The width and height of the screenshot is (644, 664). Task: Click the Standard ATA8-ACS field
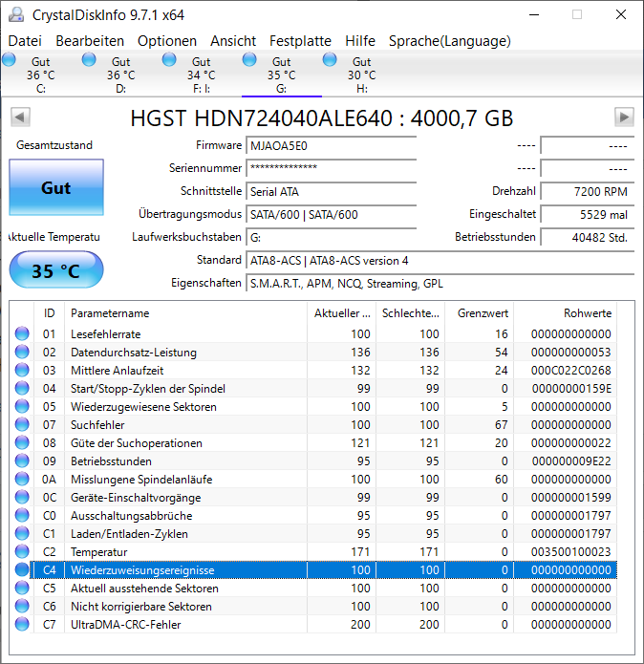click(x=440, y=260)
